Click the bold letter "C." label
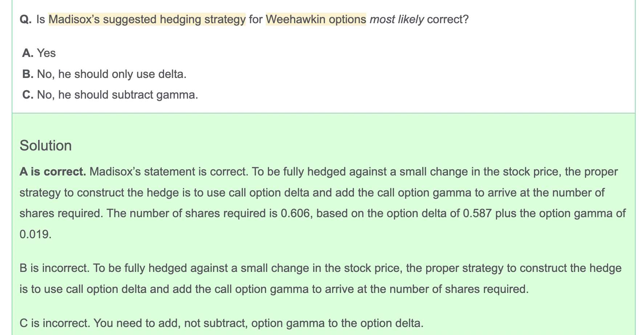The image size is (644, 335). tap(28, 95)
